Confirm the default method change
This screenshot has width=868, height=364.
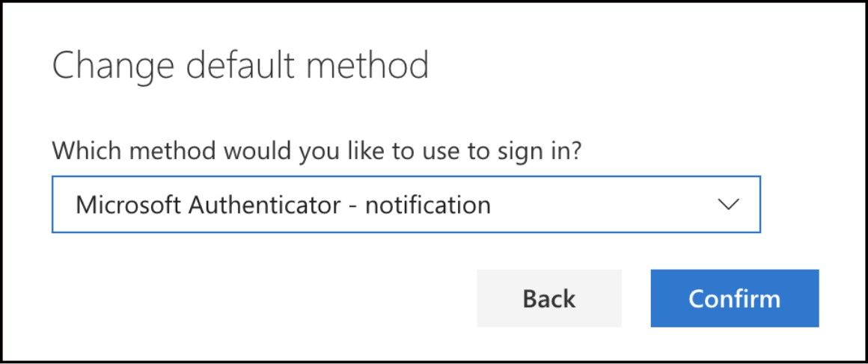coord(734,298)
